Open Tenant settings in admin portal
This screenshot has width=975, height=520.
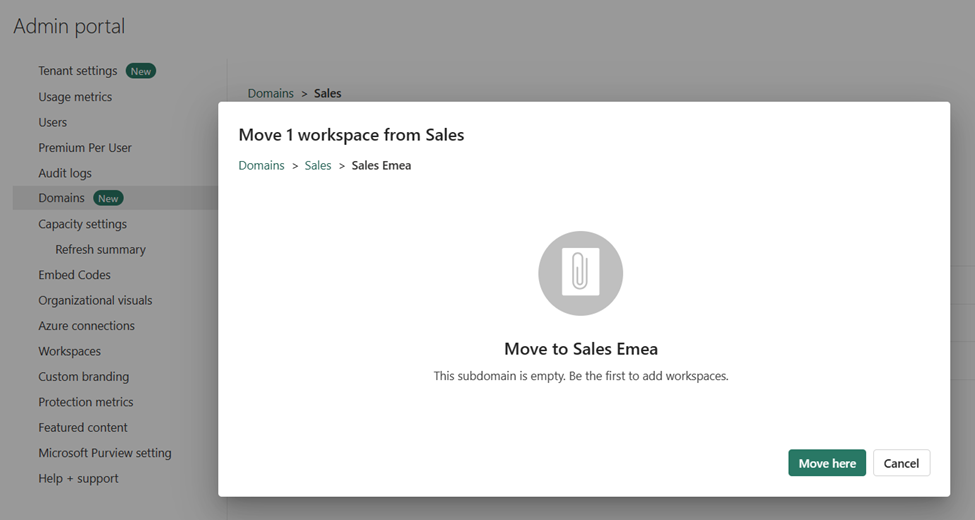pos(78,71)
